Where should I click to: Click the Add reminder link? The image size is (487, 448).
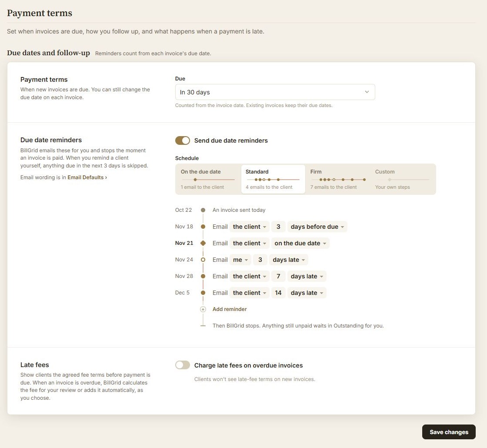[x=230, y=309]
